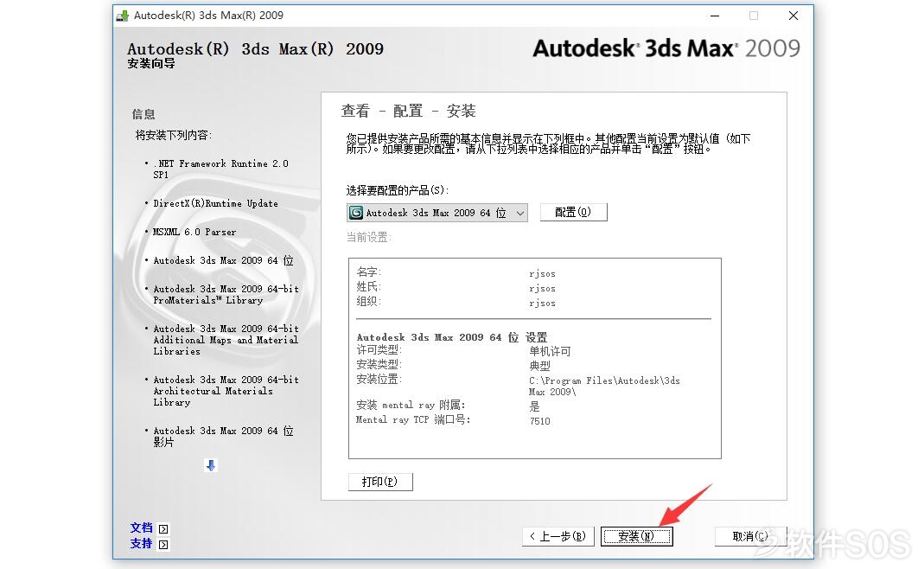Screen dimensions: 924x569
Task: Open the product selection dropdown
Action: click(437, 212)
